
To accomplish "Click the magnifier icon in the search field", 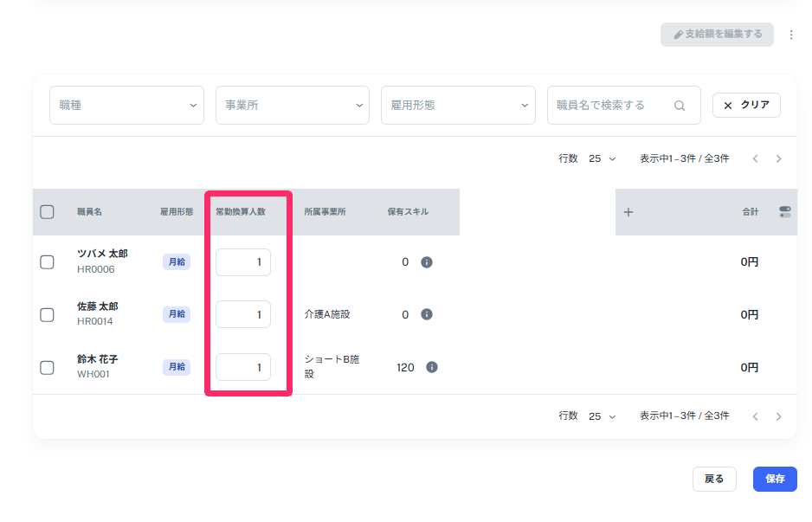I will point(680,104).
